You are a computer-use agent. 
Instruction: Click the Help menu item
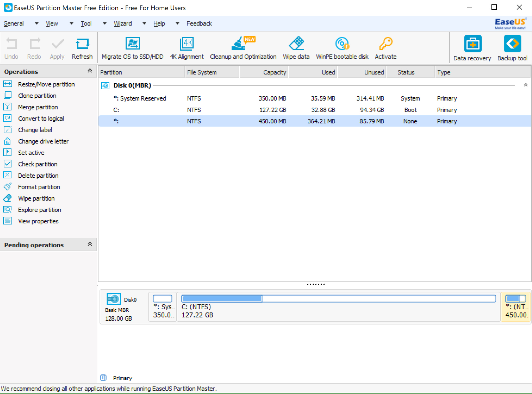[159, 23]
